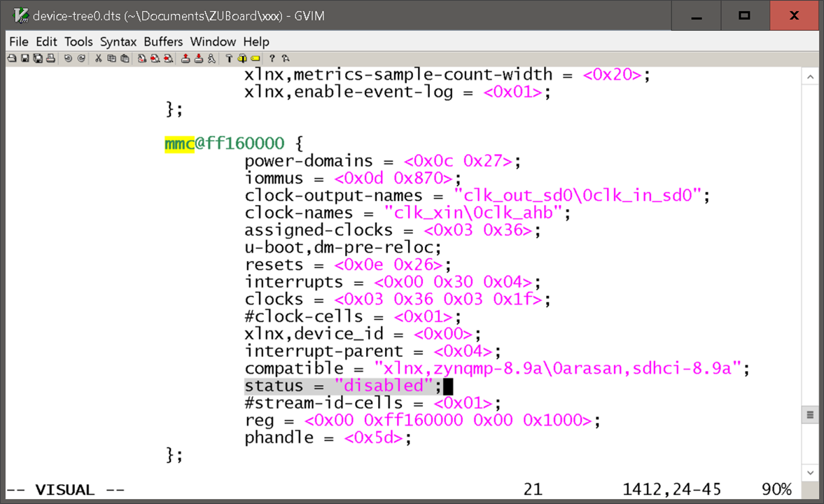
Task: Click the "clock-output-names" property
Action: 334,195
